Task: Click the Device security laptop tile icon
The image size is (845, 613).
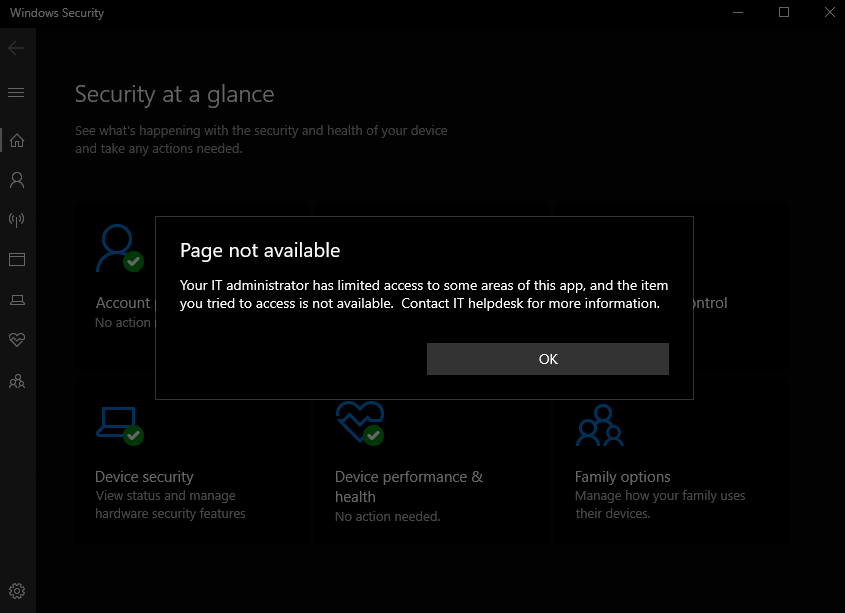Action: click(x=120, y=426)
